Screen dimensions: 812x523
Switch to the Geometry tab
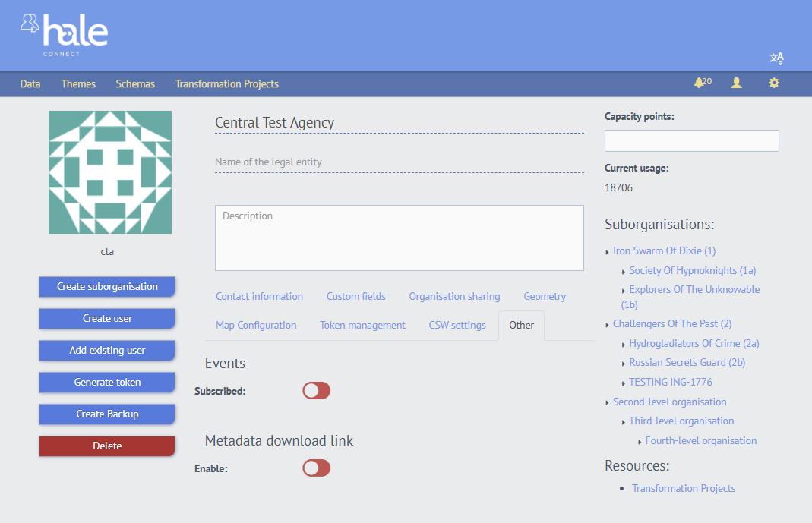tap(545, 297)
